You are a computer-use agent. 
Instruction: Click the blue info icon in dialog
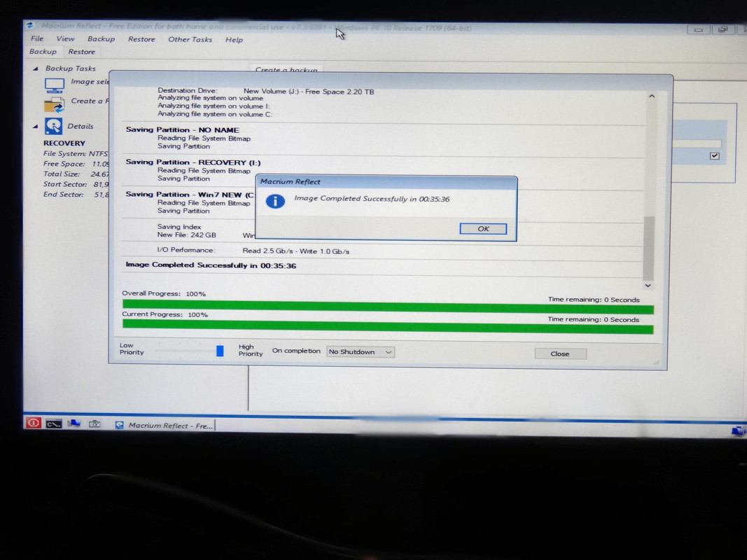(x=275, y=201)
